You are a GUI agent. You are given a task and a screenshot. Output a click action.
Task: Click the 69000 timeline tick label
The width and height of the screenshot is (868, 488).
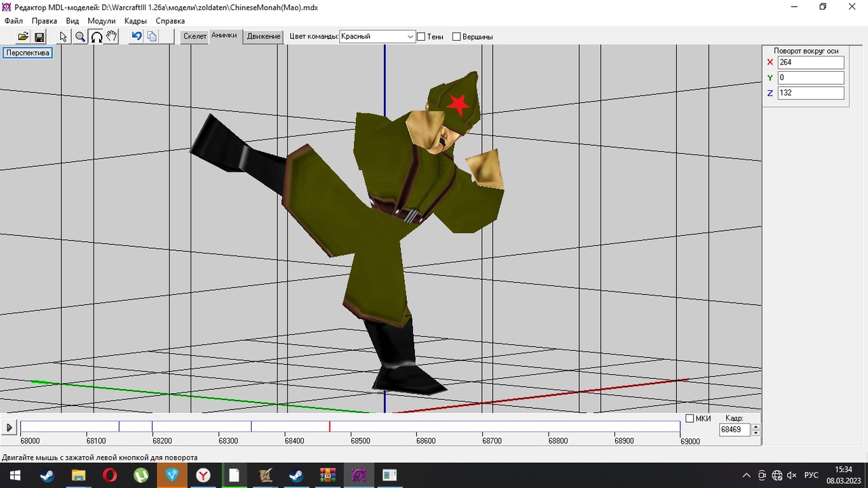click(x=690, y=441)
